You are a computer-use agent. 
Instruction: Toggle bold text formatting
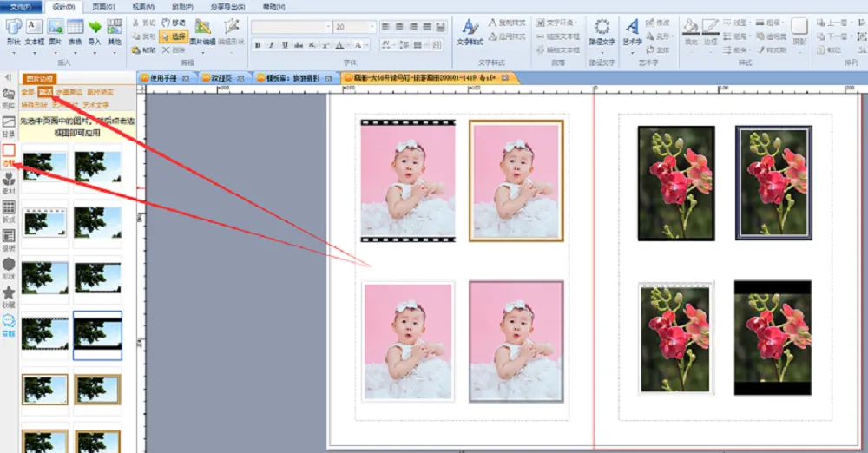pyautogui.click(x=259, y=45)
